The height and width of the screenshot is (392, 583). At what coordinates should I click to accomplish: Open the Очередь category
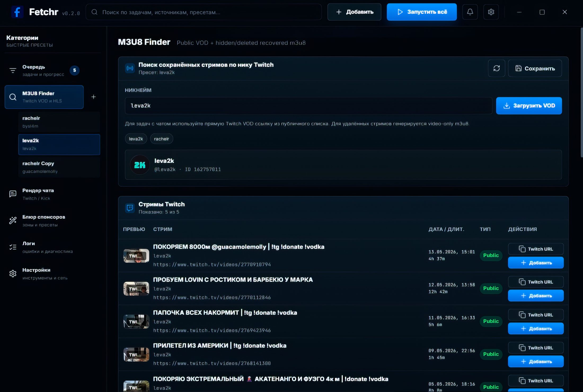(44, 71)
